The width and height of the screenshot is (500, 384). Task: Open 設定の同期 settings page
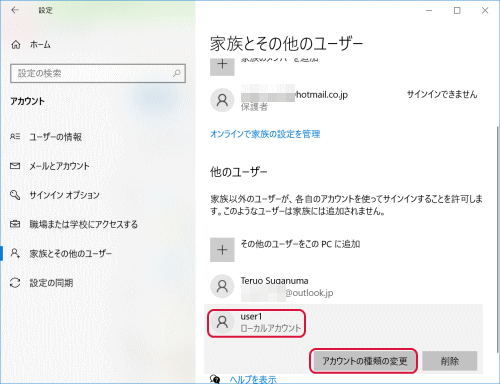(x=51, y=283)
